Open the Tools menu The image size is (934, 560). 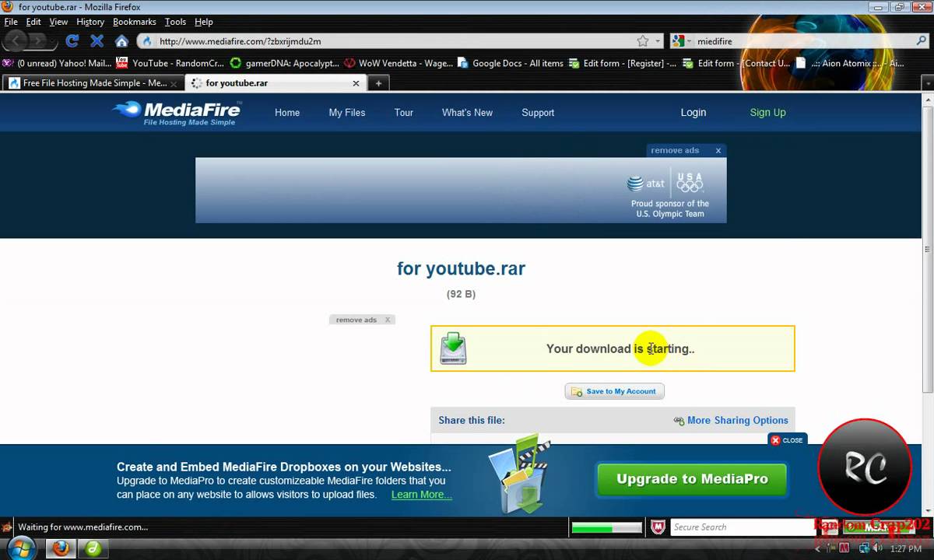pos(176,22)
